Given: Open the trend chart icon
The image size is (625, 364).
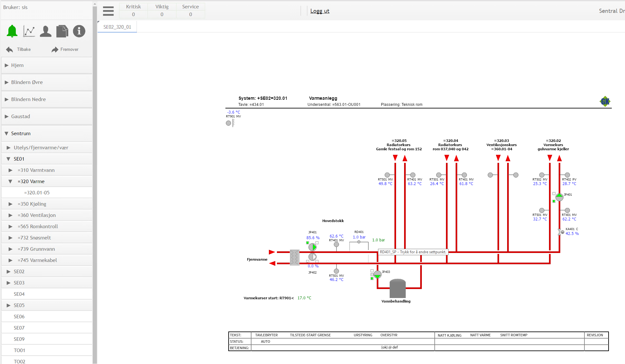Looking at the screenshot, I should pos(29,31).
